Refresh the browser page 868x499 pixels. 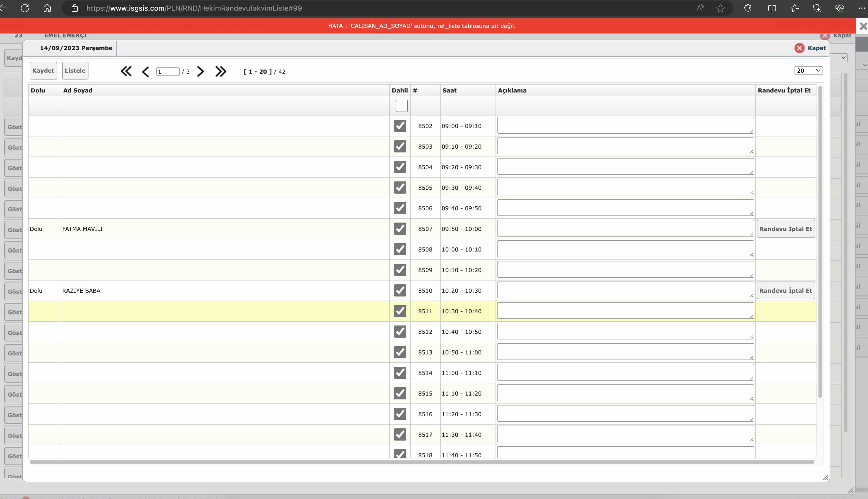pos(25,8)
